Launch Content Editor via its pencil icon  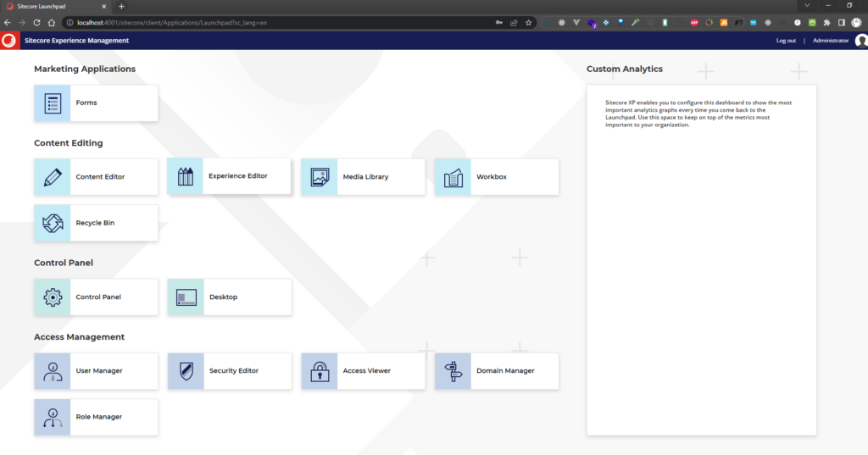(53, 177)
